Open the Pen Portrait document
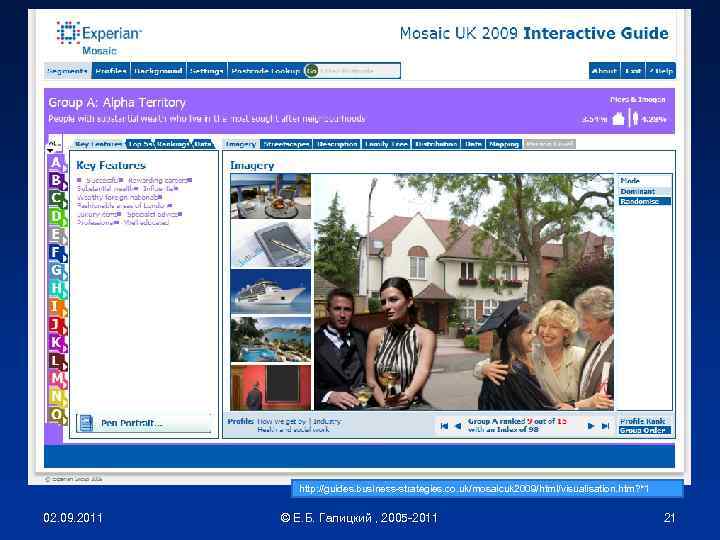The image size is (720, 540). click(x=144, y=423)
